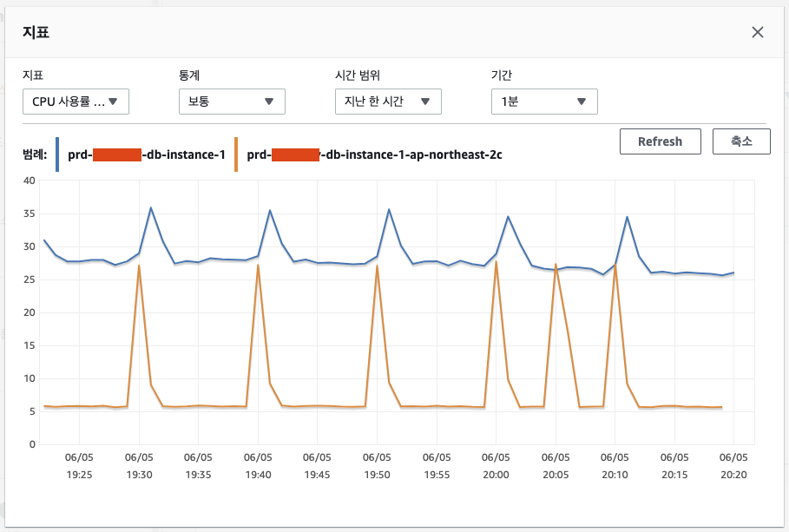Open the 기간 dropdown showing 1분
Screen dimensions: 789x532
(544, 102)
